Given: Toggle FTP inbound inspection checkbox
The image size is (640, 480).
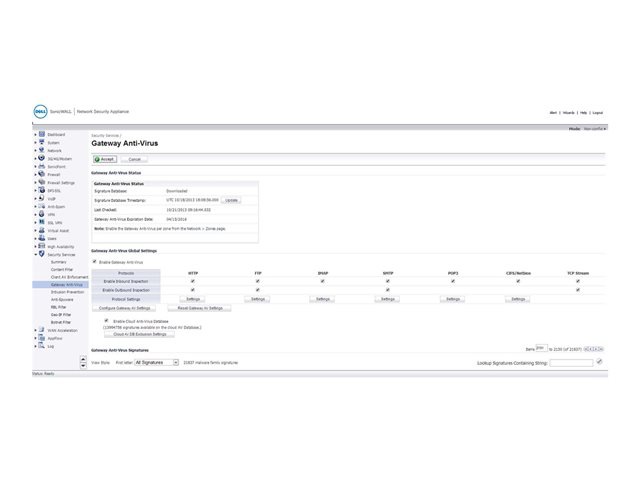Looking at the screenshot, I should pos(258,281).
